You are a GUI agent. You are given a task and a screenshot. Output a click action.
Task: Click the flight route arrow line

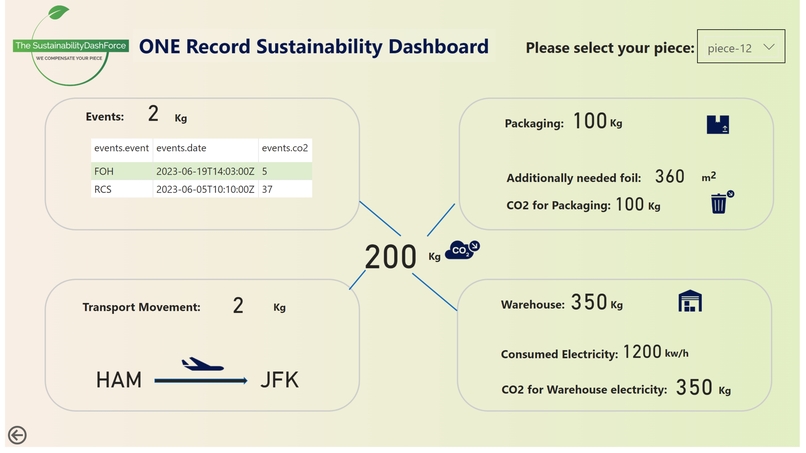[201, 380]
